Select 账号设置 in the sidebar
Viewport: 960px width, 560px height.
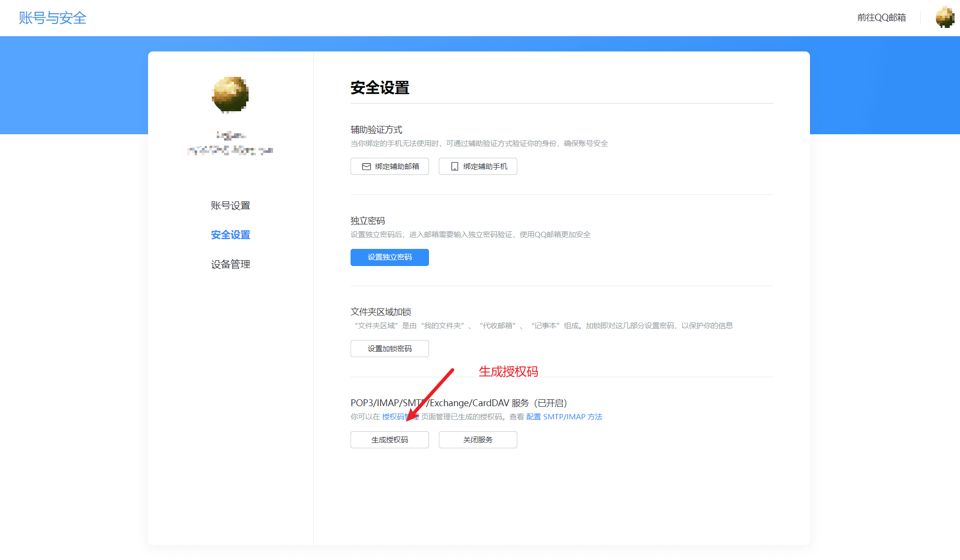230,206
